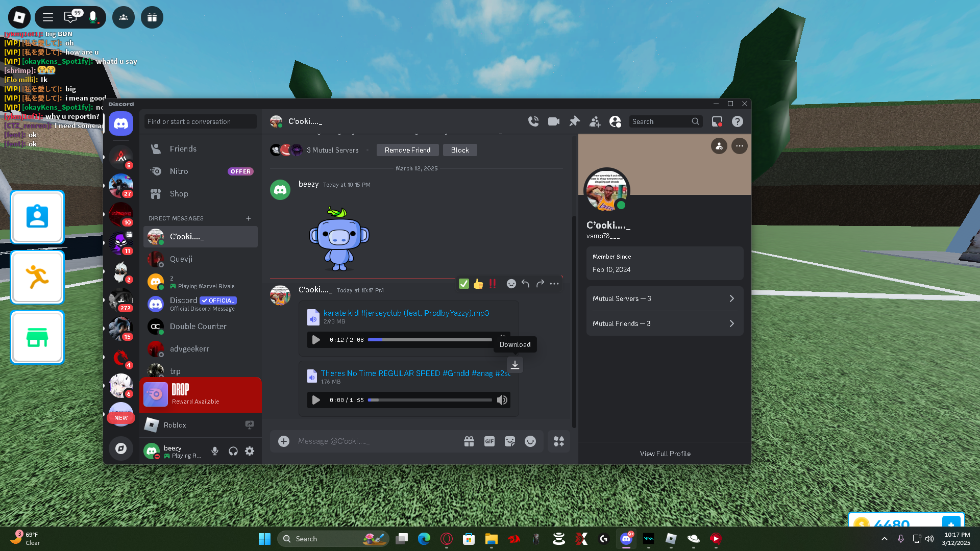This screenshot has height=551, width=980.
Task: Add friends to DM icon
Action: coord(595,121)
